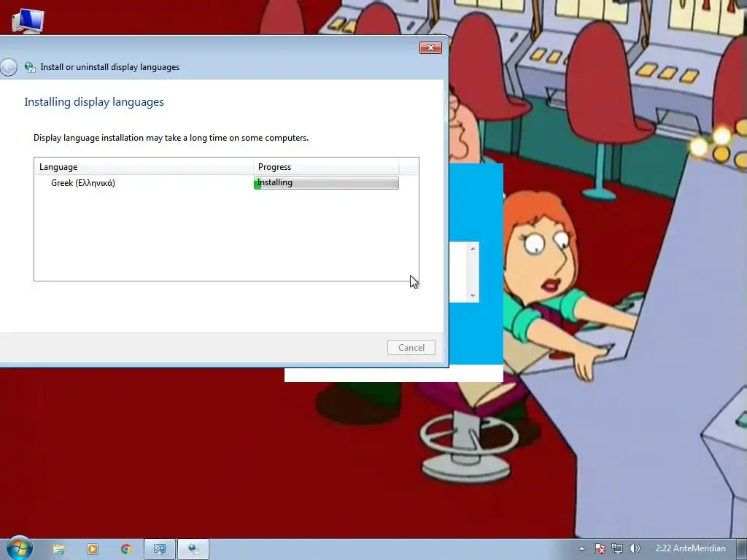Click the 2:22 AnteMeridian clock
The image size is (747, 560).
tap(690, 548)
